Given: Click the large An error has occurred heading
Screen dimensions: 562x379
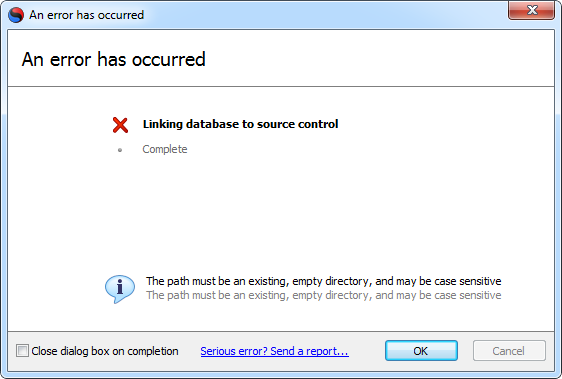Looking at the screenshot, I should pos(113,59).
